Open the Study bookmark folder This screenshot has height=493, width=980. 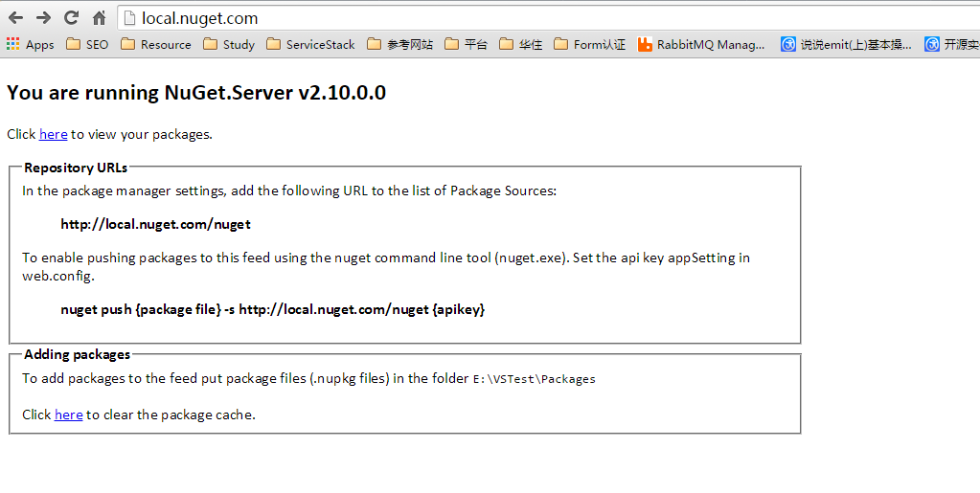pos(229,44)
